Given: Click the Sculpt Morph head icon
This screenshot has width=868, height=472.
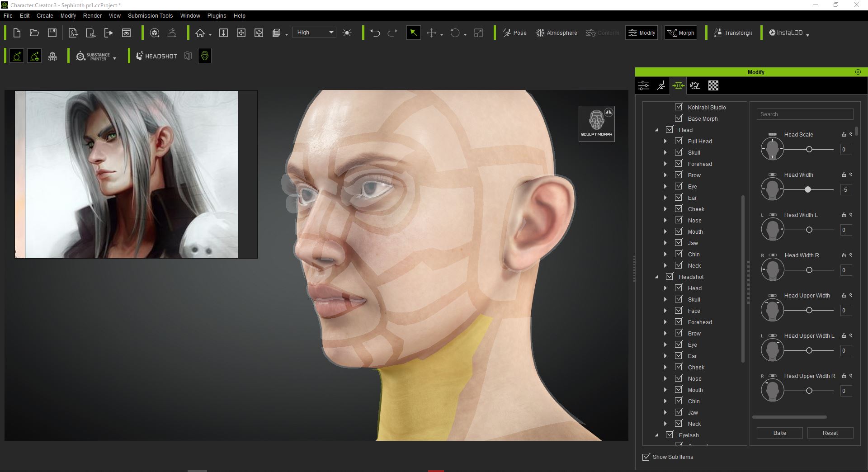Looking at the screenshot, I should (x=596, y=123).
